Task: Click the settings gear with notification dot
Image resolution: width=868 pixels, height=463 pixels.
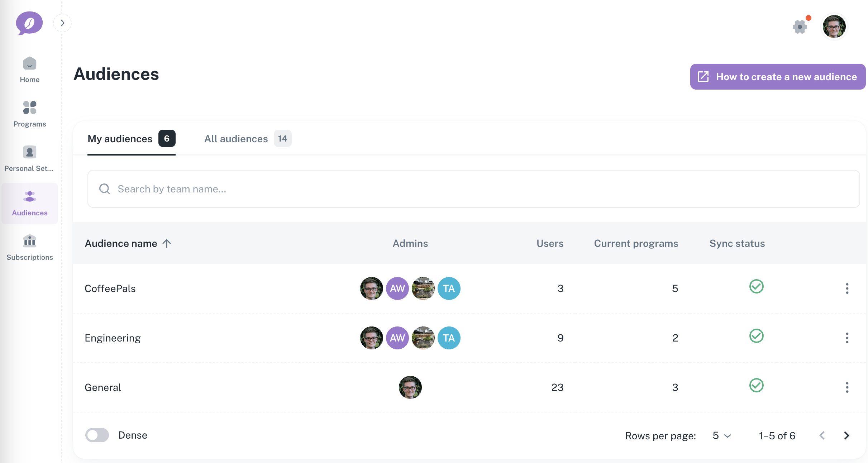Action: 800,27
